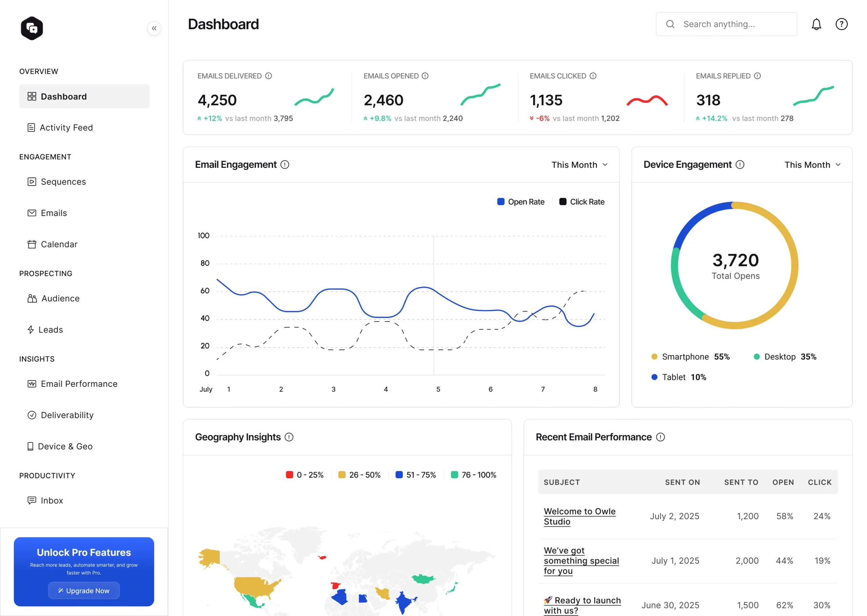The height and width of the screenshot is (616, 867).
Task: Click info icon next to Emails Delivered
Action: 268,76
